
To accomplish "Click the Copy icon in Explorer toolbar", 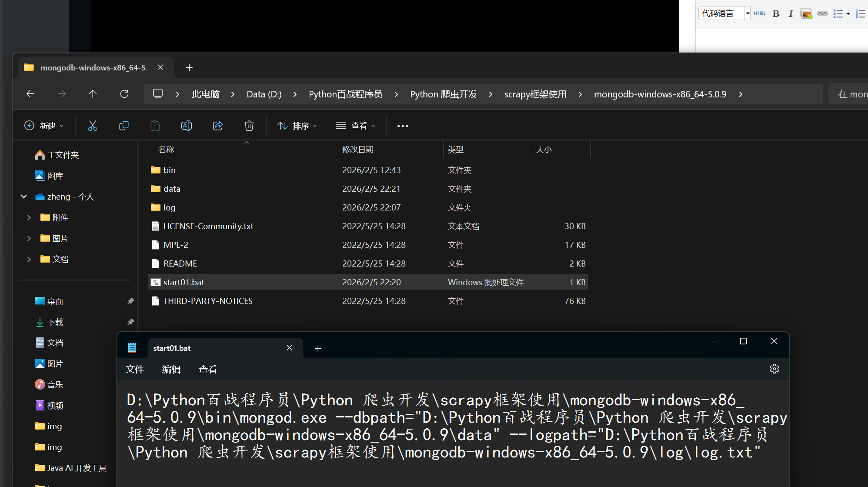I will [124, 126].
